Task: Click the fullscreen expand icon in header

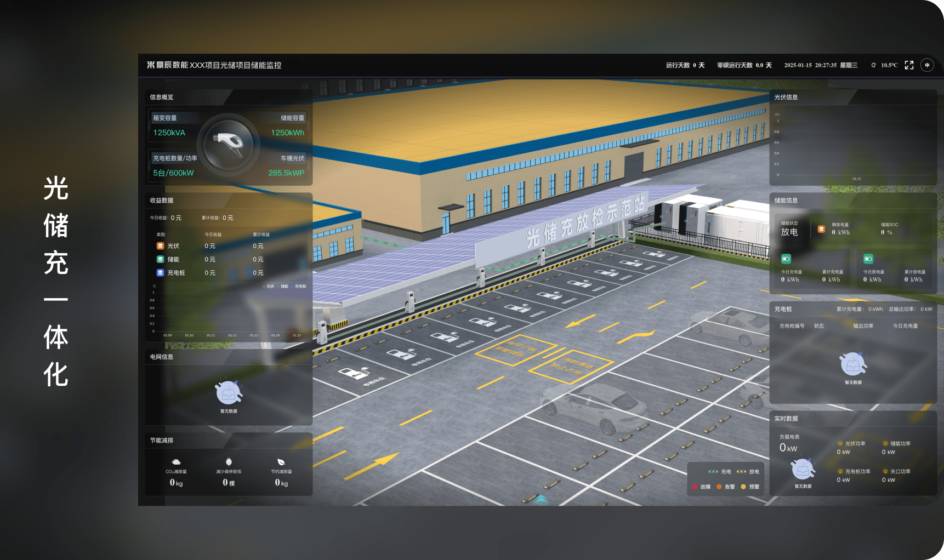Action: point(909,65)
